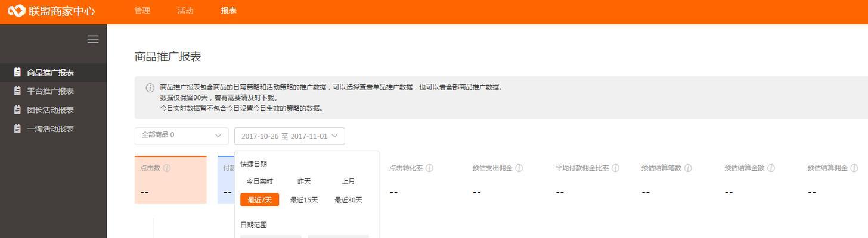Viewport: 868px width, 238px height.
Task: Choose 昨天 quick date
Action: [x=304, y=181]
